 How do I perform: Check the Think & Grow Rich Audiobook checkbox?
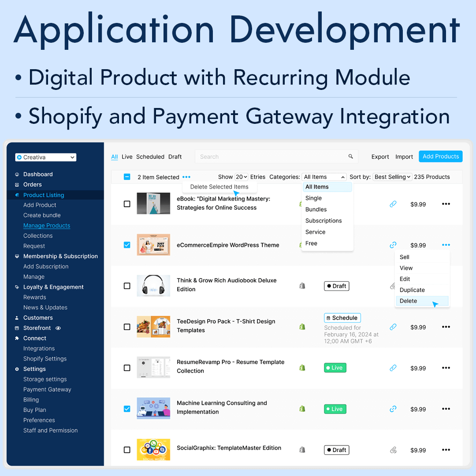click(127, 286)
